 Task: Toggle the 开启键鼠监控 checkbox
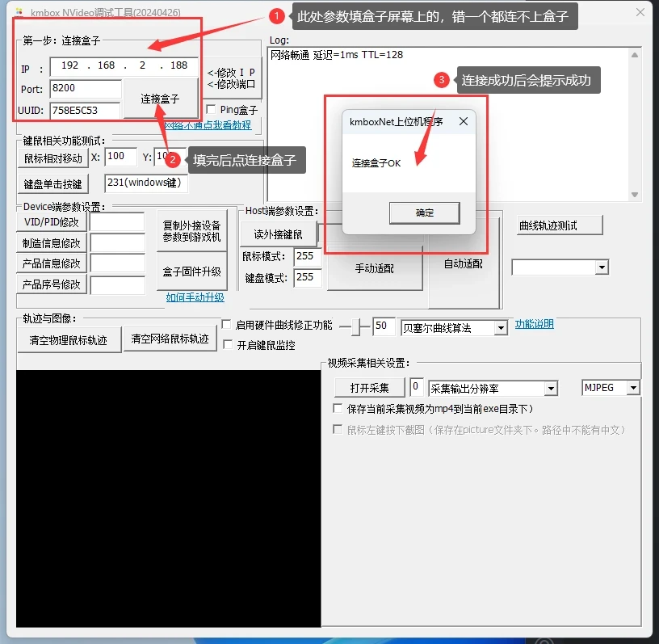coord(228,345)
